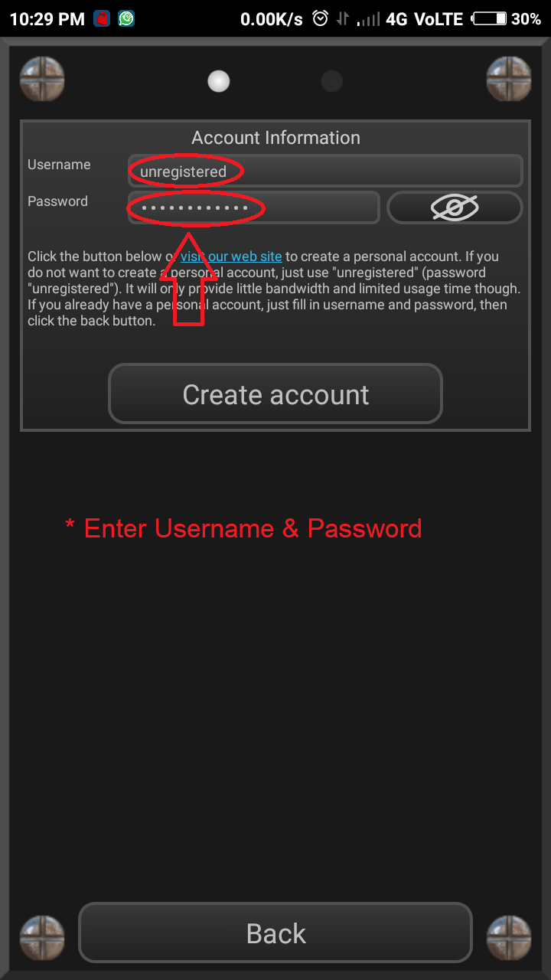The image size is (551, 980).
Task: Tap the battery indicator icon
Action: point(490,19)
